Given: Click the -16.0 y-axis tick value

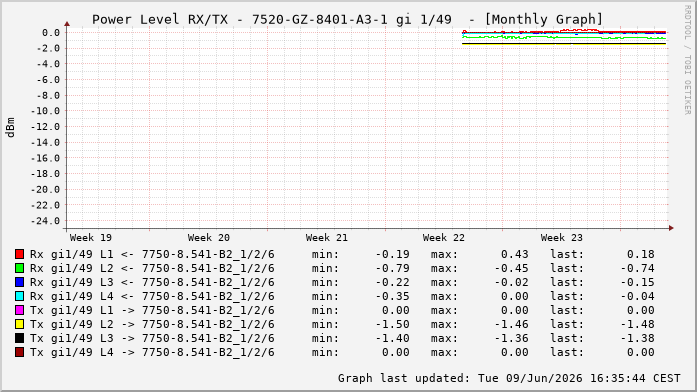Looking at the screenshot, I should (44, 158).
